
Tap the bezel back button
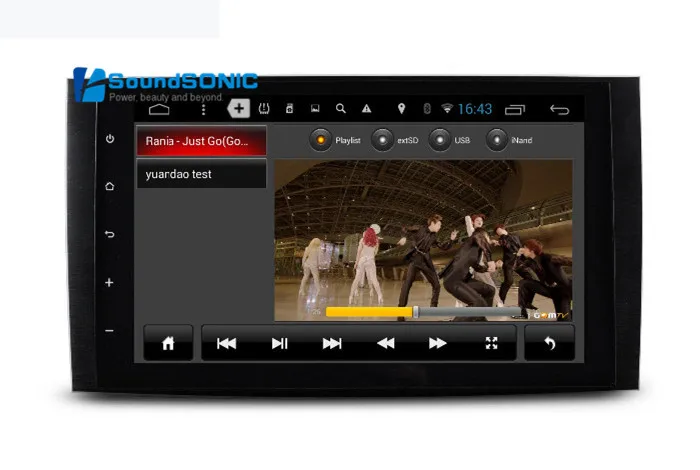[110, 234]
